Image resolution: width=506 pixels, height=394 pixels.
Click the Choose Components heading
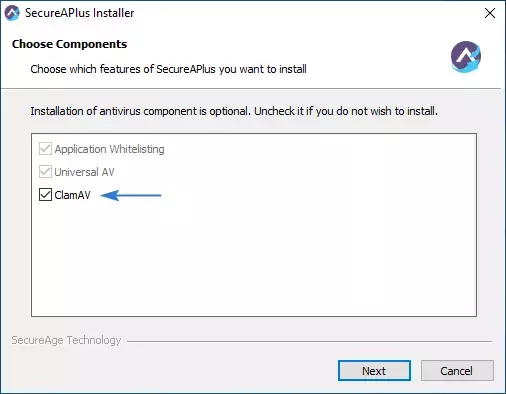coord(69,44)
